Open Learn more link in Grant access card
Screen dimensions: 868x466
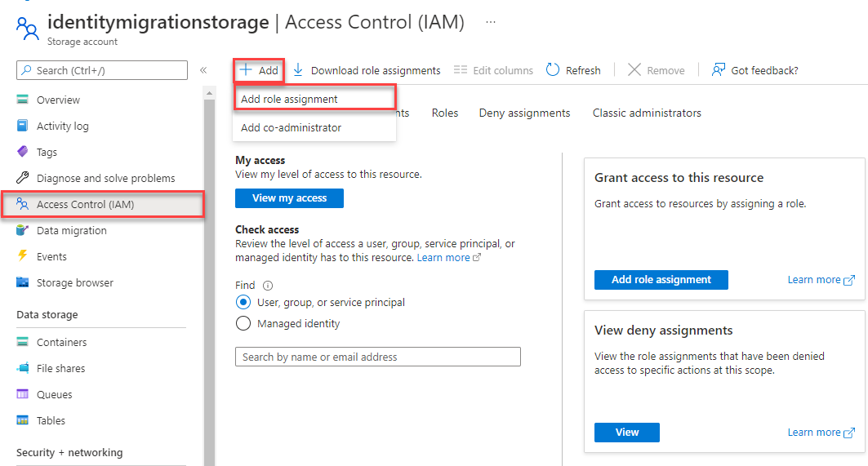[x=821, y=279]
